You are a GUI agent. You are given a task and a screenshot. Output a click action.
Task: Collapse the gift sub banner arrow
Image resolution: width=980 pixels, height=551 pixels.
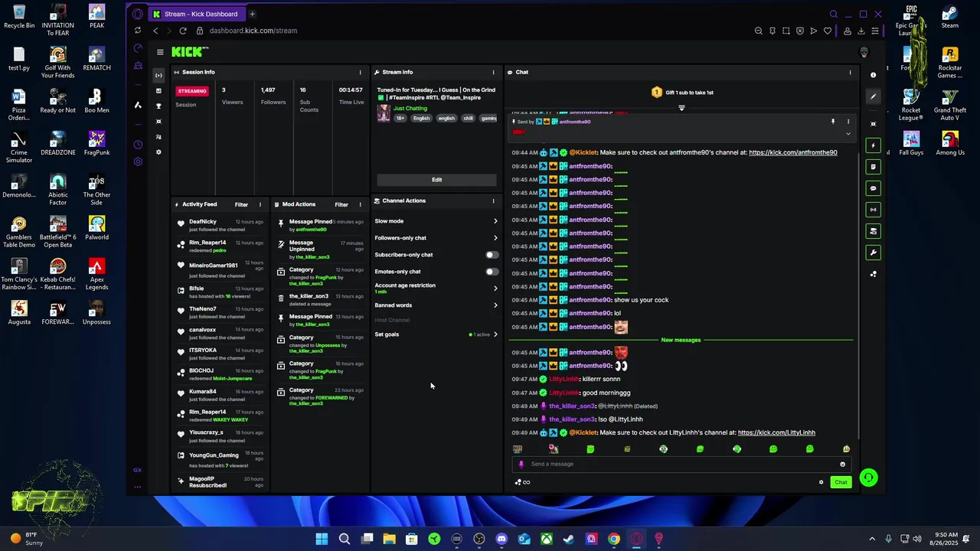[x=681, y=108]
